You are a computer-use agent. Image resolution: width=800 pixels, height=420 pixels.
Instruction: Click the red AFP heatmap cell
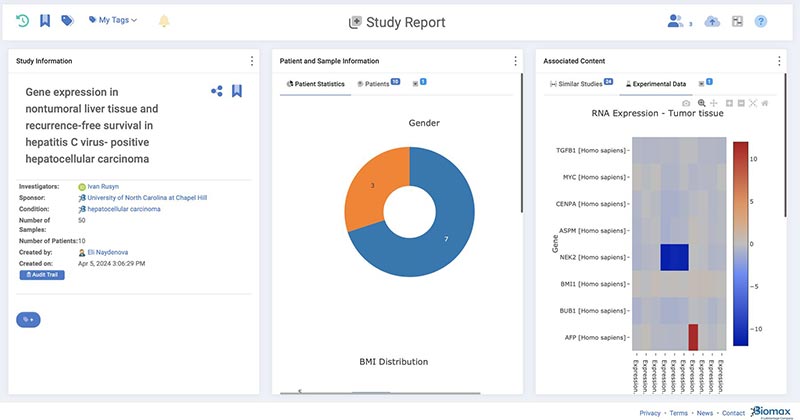[x=693, y=337]
